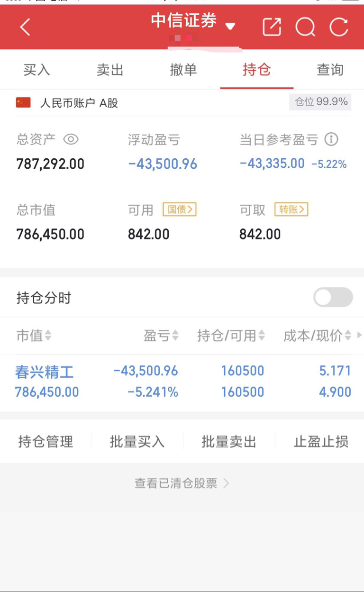Screen dimensions: 364x592
Task: Click the China flag account icon
Action: click(23, 102)
